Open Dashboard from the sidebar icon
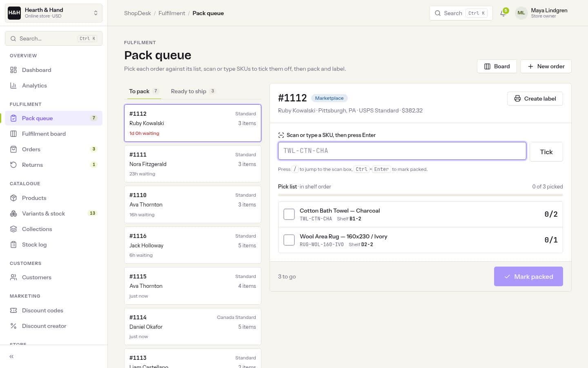Viewport: 588px width, 368px height. pos(13,70)
